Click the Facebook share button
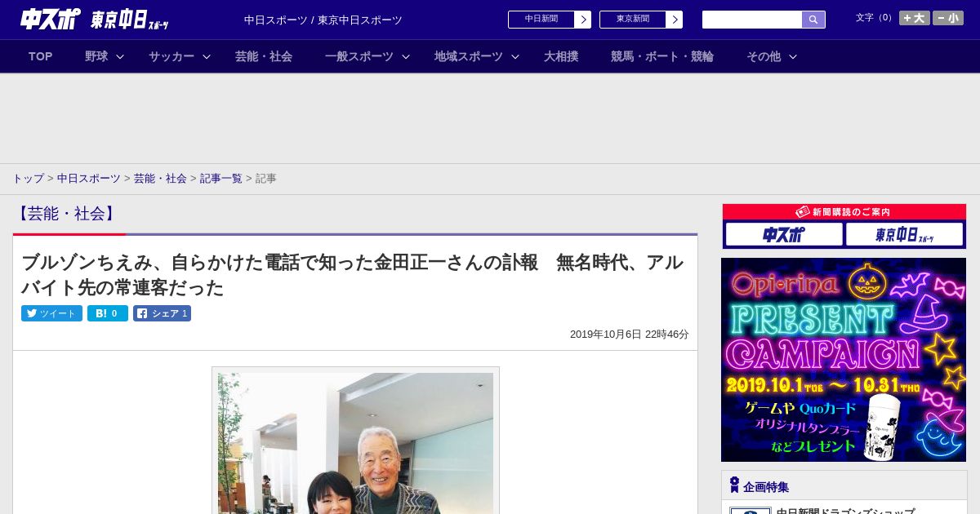 tap(162, 313)
